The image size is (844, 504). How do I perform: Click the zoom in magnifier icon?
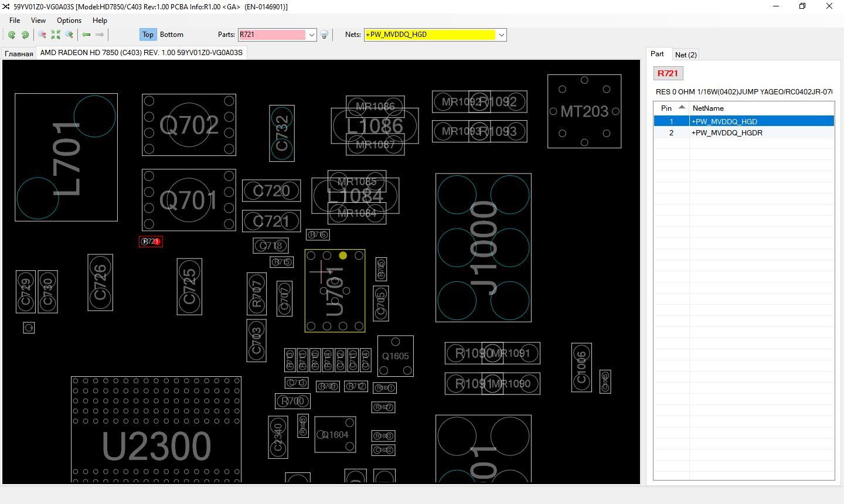pos(69,35)
